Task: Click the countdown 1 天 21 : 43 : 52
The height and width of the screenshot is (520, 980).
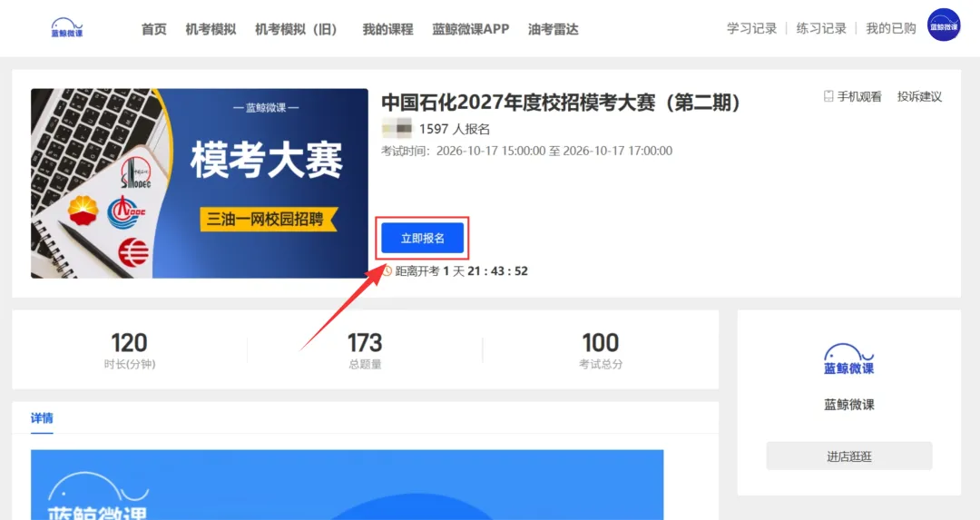Action: pyautogui.click(x=485, y=271)
